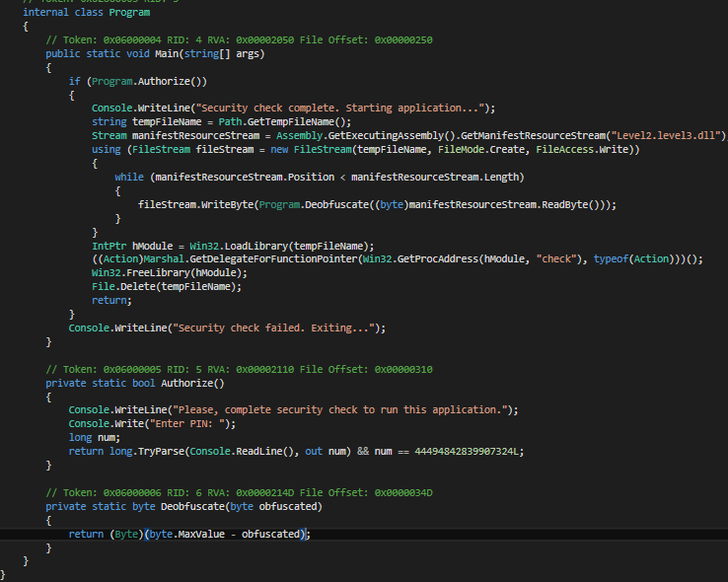Click the 'long num;' variable declaration

pyautogui.click(x=95, y=438)
